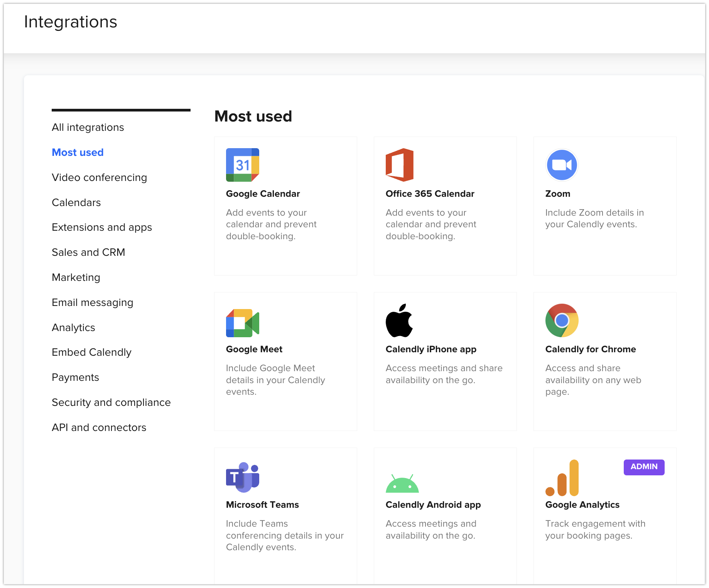Click the Google Meet icon
The width and height of the screenshot is (709, 588).
tap(243, 323)
